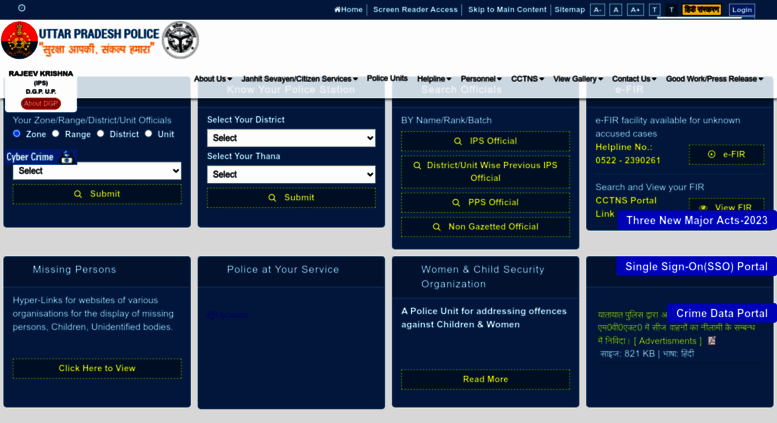Viewport: 777px width, 423px height.
Task: Switch to light contrast T theme
Action: point(654,10)
